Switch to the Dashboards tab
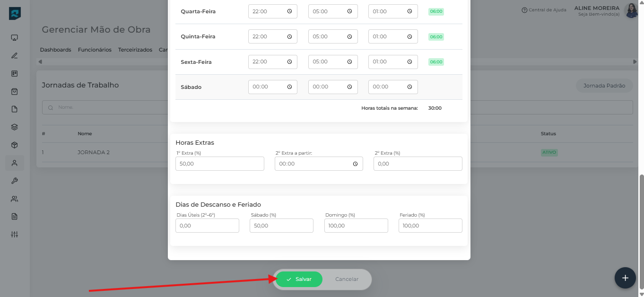The width and height of the screenshot is (644, 297). 55,50
